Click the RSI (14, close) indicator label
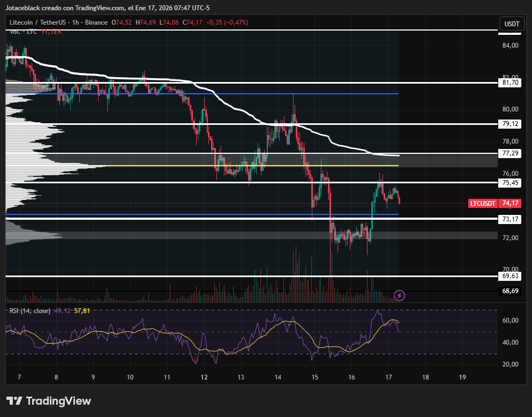 point(30,310)
